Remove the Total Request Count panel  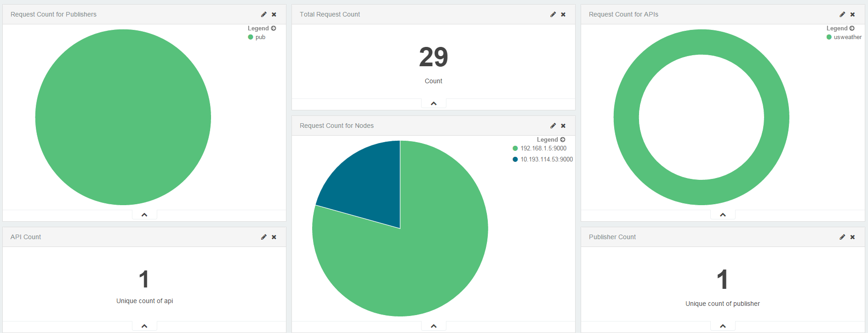click(x=563, y=15)
